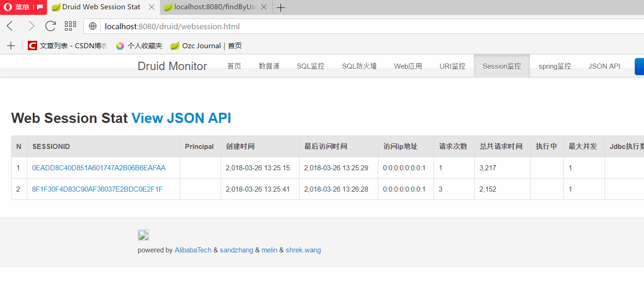Sort by the N column header
Screen dimensions: 644x296
[x=19, y=147]
